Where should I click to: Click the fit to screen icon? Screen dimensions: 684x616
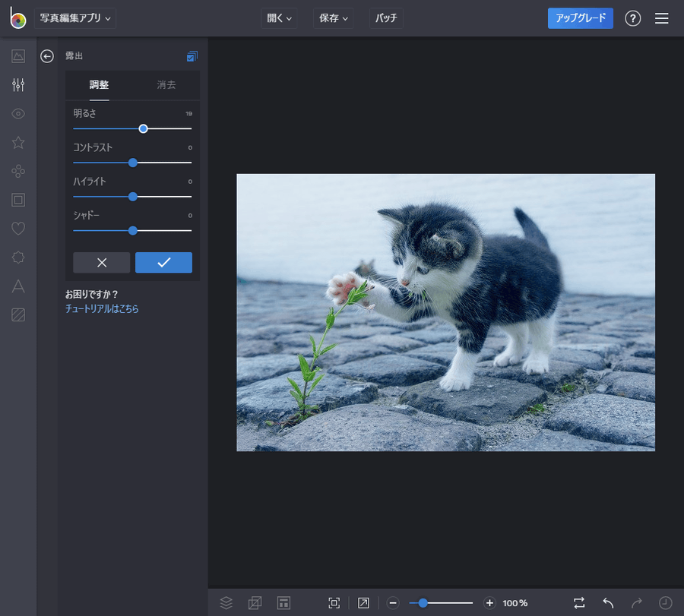coord(334,603)
